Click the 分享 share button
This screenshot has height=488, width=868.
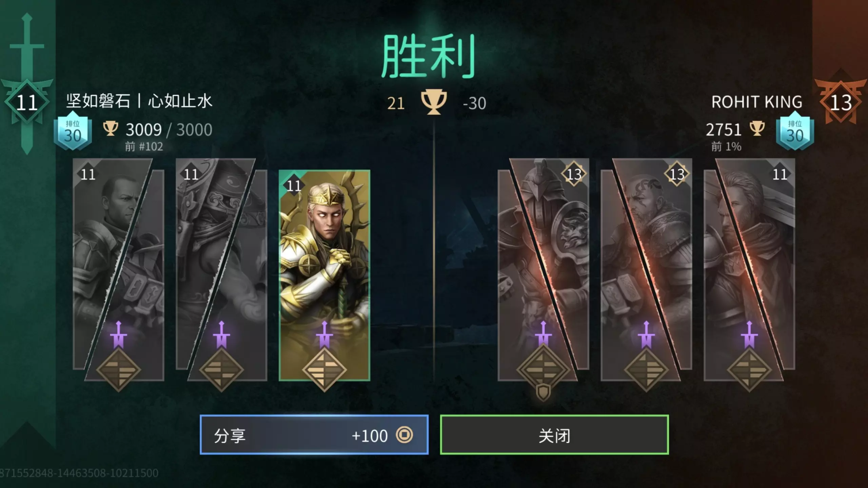[x=314, y=434]
